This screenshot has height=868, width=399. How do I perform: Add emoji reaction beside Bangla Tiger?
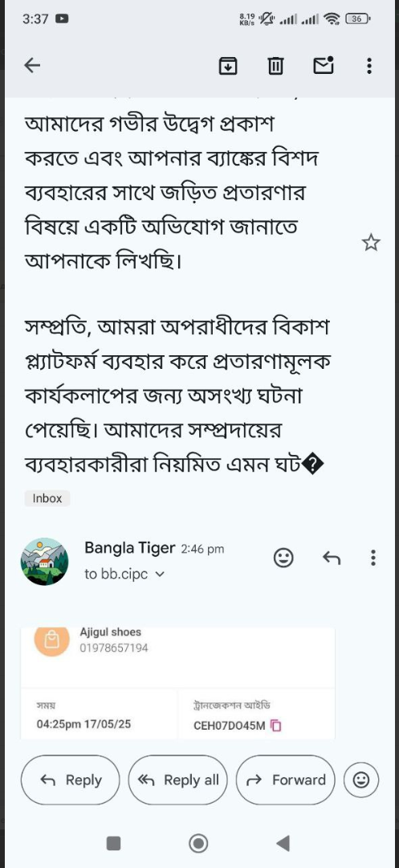coord(283,558)
